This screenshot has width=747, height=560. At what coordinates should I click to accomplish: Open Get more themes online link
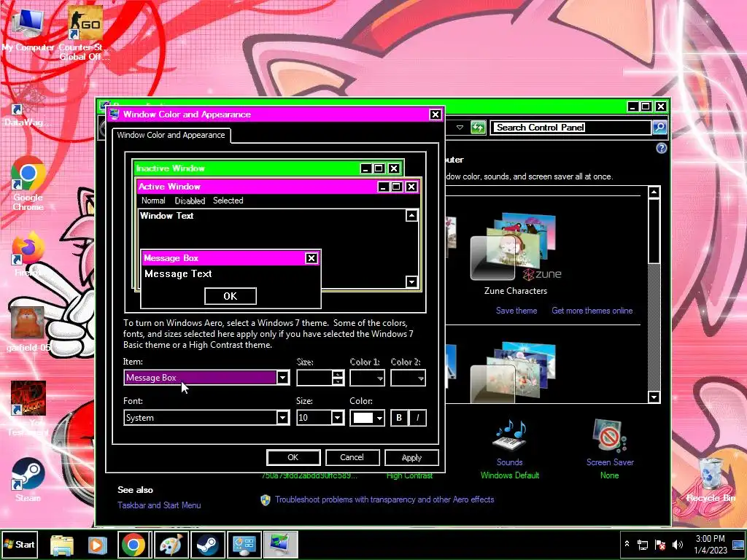pyautogui.click(x=592, y=311)
